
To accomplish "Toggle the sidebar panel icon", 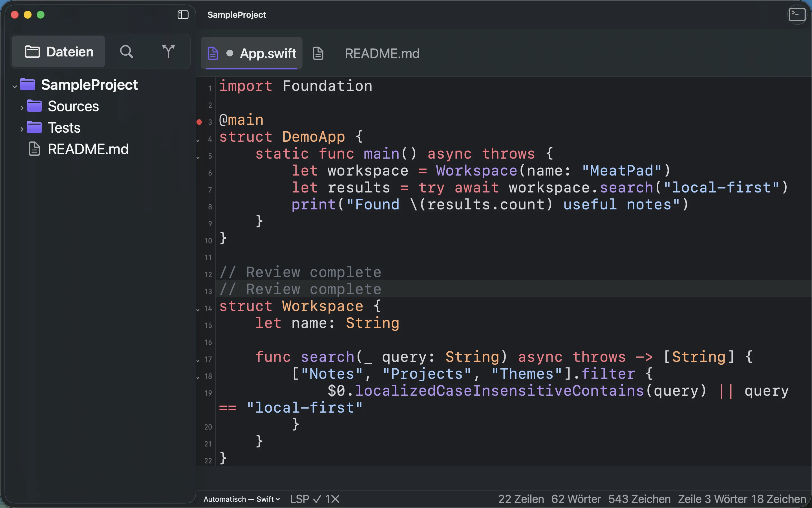I will click(183, 15).
